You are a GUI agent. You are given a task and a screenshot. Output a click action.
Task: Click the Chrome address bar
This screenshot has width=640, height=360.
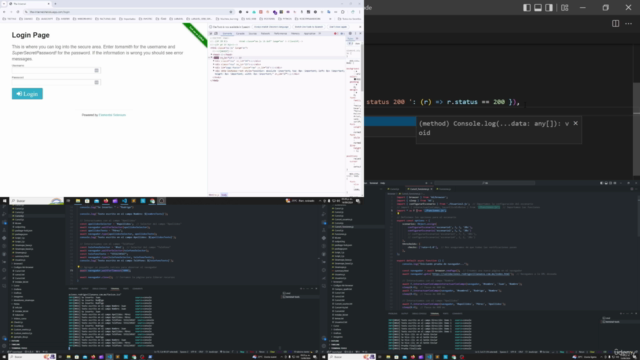pyautogui.click(x=129, y=12)
